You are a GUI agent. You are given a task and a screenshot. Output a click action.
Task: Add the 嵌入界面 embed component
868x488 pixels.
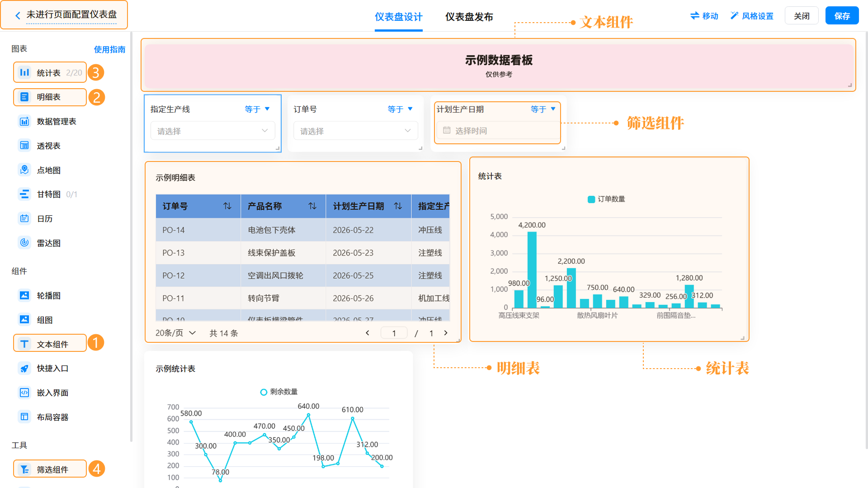click(24, 393)
